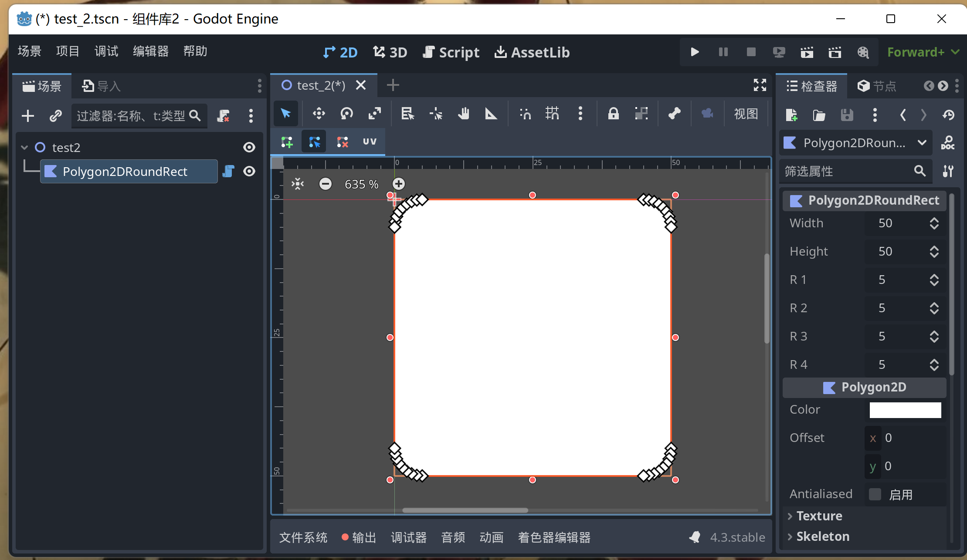967x560 pixels.
Task: Switch to 导入 dock tab
Action: [101, 86]
